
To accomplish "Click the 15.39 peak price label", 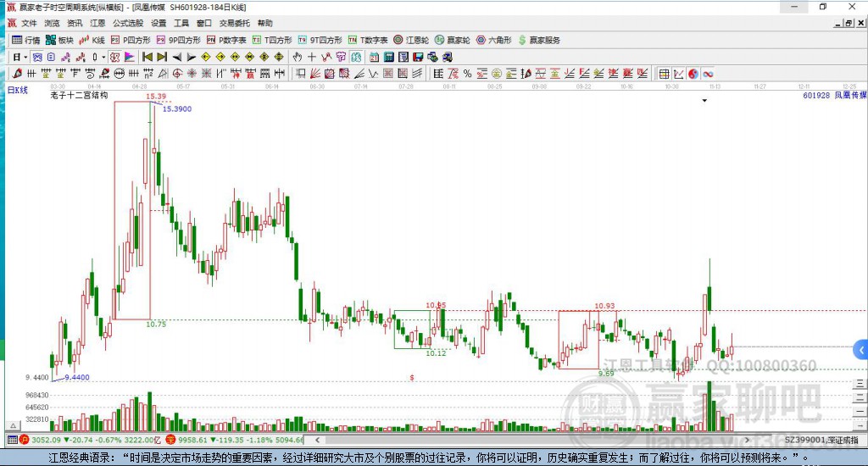I will click(156, 97).
